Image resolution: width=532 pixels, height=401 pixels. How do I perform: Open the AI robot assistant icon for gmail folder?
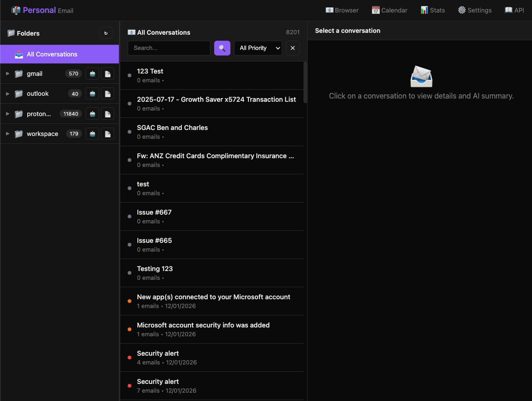92,74
